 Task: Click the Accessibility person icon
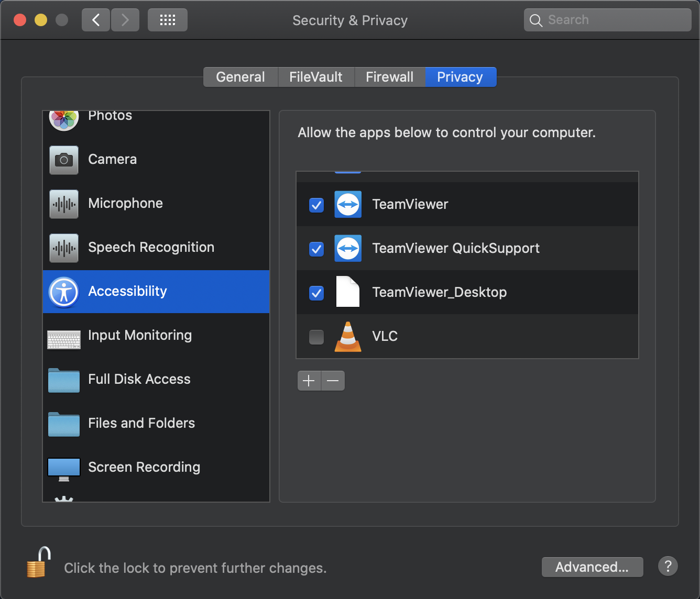[64, 292]
